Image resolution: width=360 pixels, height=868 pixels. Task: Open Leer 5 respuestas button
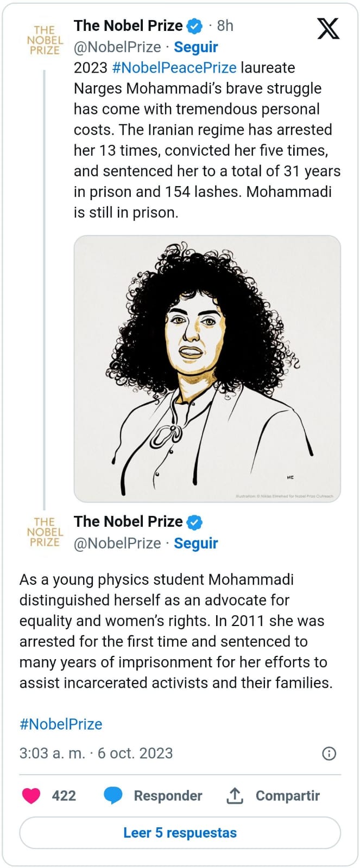tap(180, 833)
